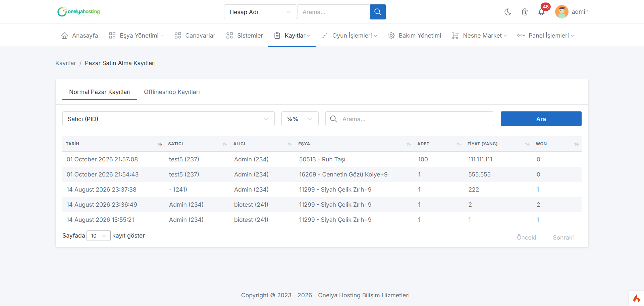Image resolution: width=644 pixels, height=306 pixels.
Task: Open the Canavarlar menu item
Action: [x=195, y=36]
